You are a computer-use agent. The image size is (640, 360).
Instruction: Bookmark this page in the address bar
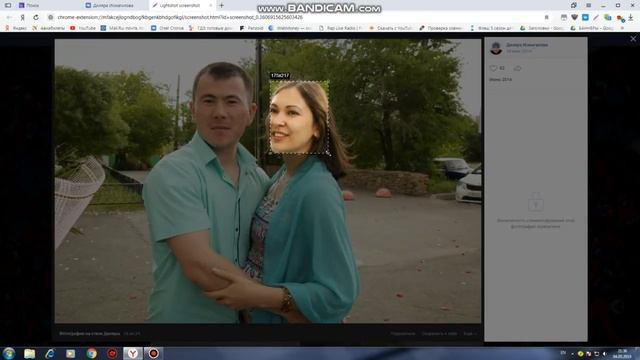547,18
